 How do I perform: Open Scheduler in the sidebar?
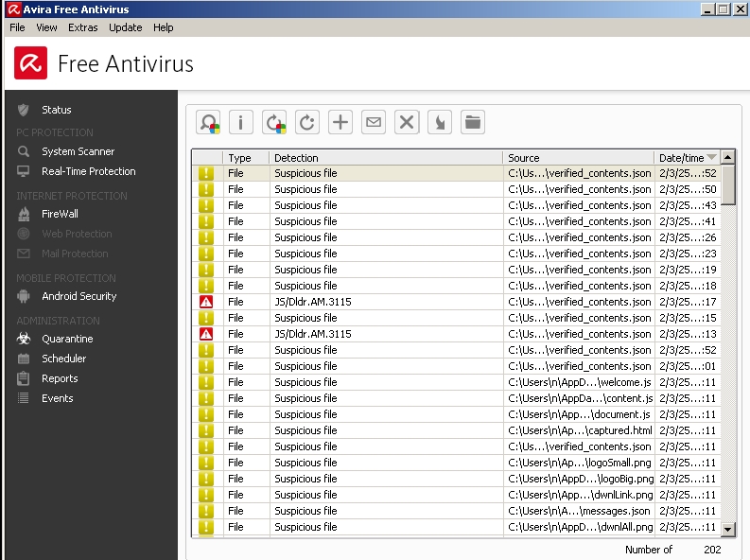(63, 359)
